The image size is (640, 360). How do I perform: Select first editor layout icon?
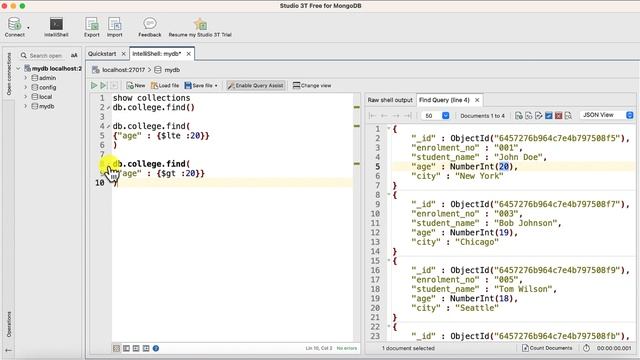[117, 348]
